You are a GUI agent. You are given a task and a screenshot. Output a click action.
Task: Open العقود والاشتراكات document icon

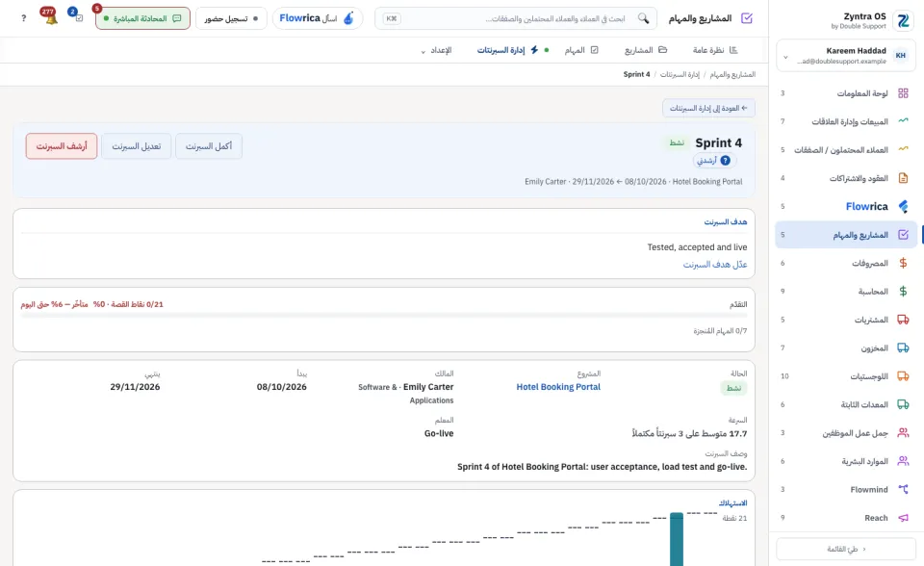click(x=903, y=177)
